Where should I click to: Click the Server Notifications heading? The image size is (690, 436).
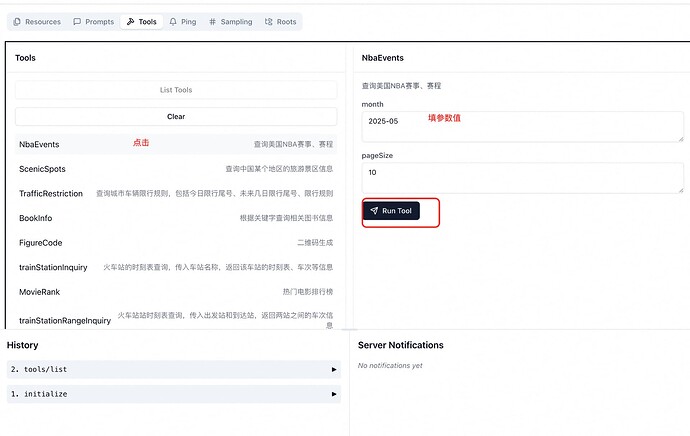(x=400, y=345)
